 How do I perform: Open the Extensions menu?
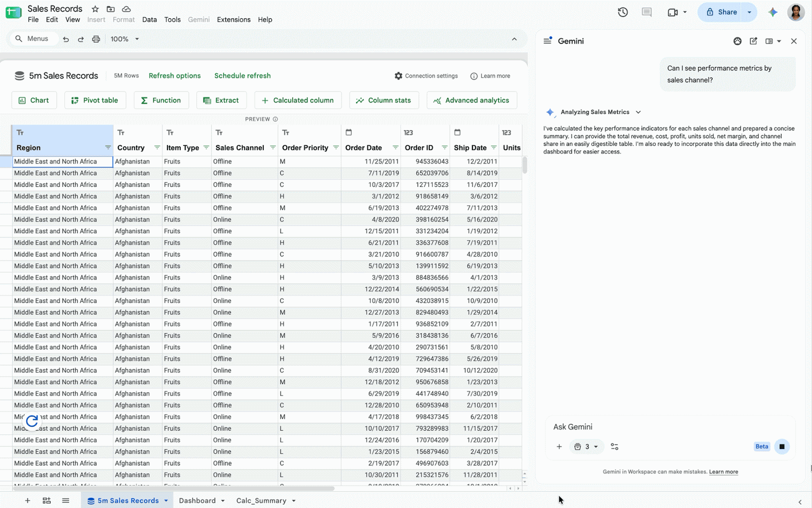(233, 20)
